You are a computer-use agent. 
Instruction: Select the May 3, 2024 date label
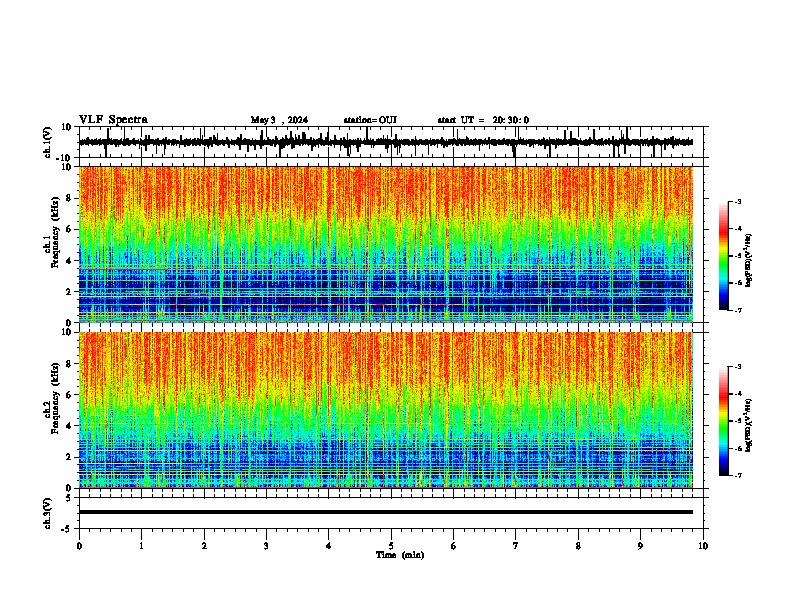click(x=279, y=120)
